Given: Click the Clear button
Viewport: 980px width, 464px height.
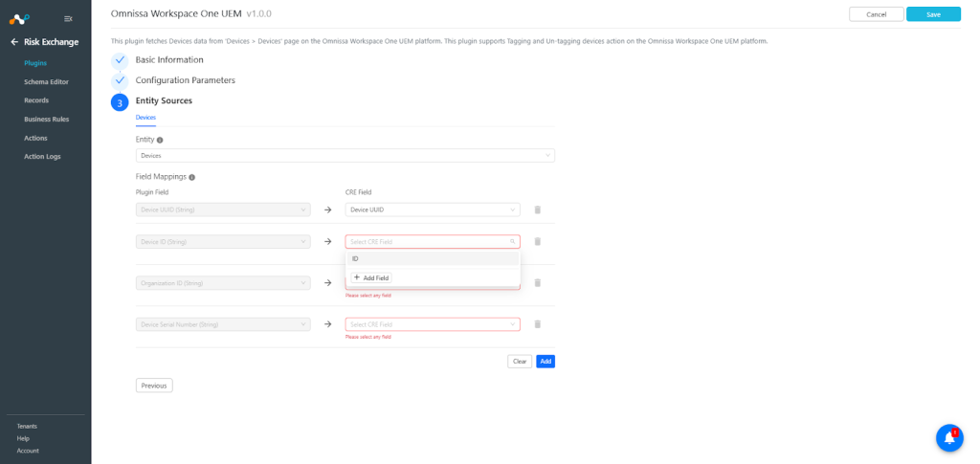Looking at the screenshot, I should pos(520,362).
